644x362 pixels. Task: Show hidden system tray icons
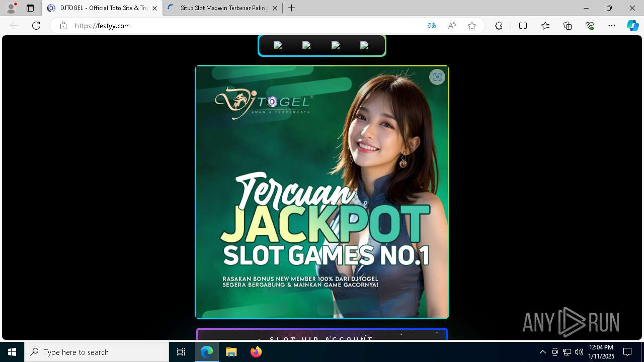click(542, 352)
